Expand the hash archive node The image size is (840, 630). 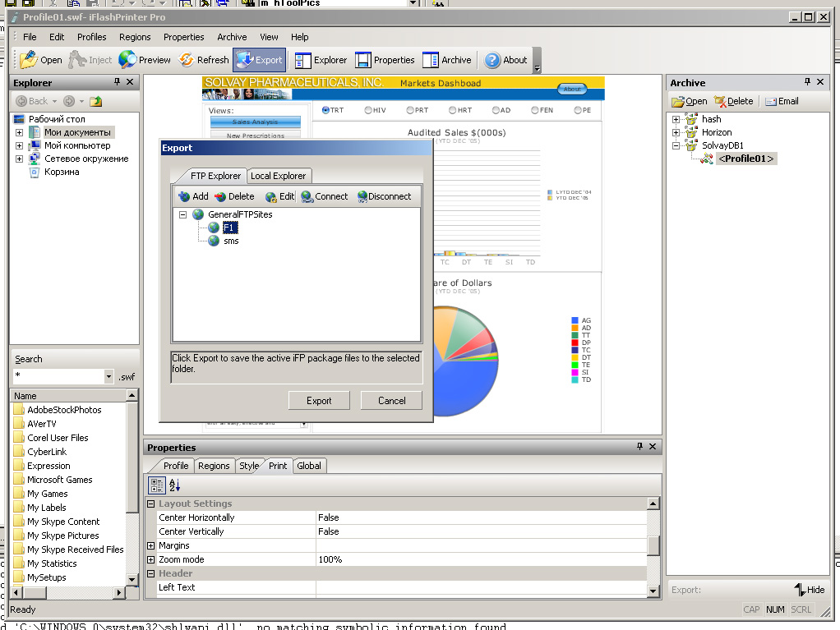coord(676,119)
